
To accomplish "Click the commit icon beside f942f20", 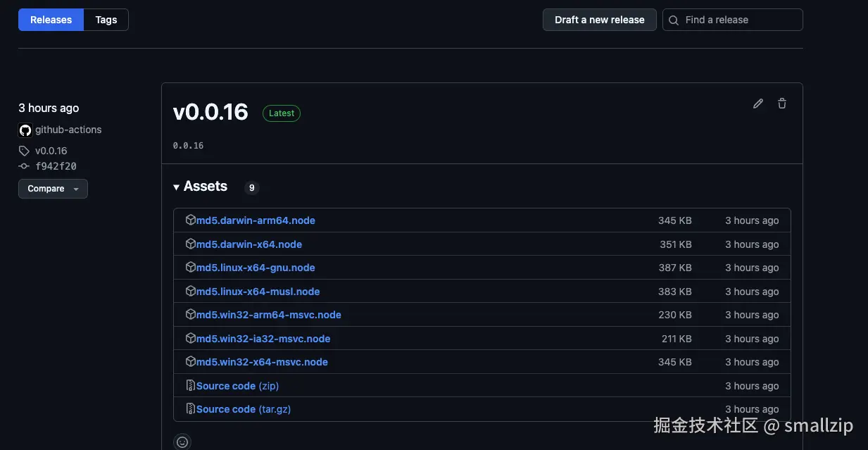I will pyautogui.click(x=24, y=167).
